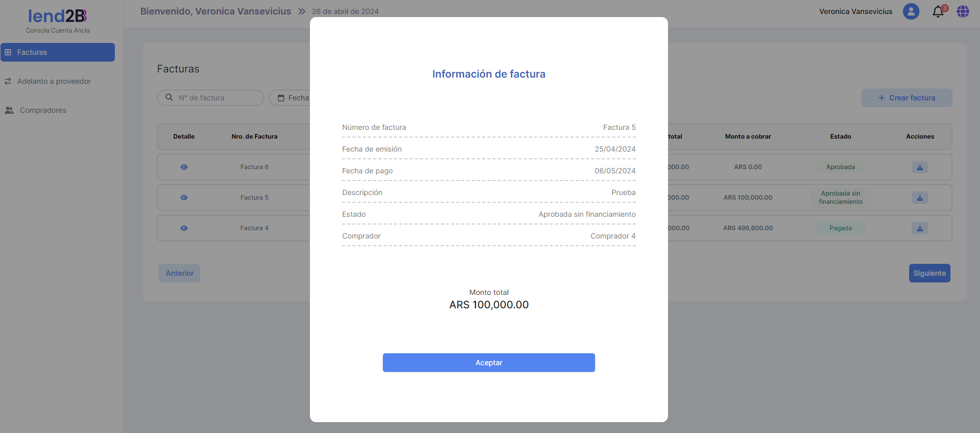
Task: Go to next page with Siguiente
Action: [x=929, y=273]
